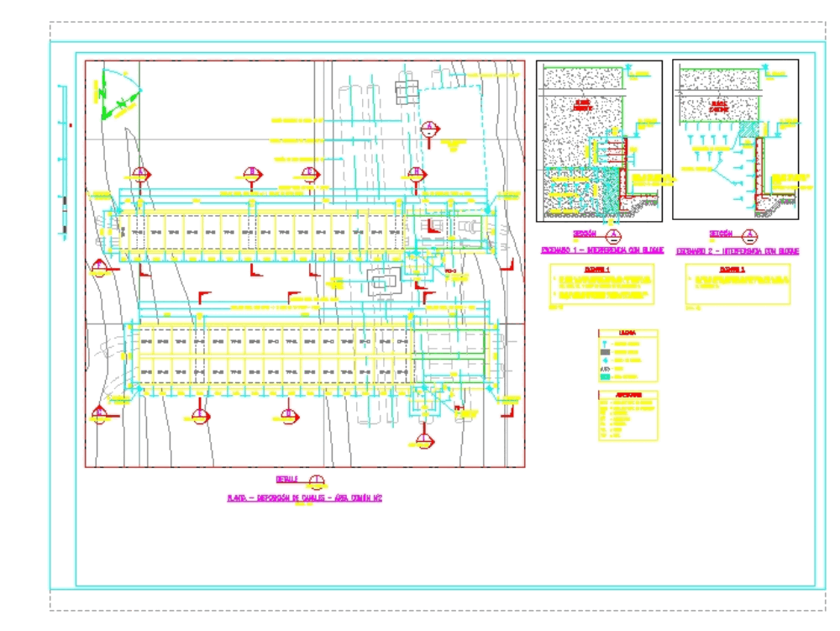This screenshot has width=840, height=631.
Task: Select the blue arrow symbol in the legend
Action: click(x=606, y=360)
